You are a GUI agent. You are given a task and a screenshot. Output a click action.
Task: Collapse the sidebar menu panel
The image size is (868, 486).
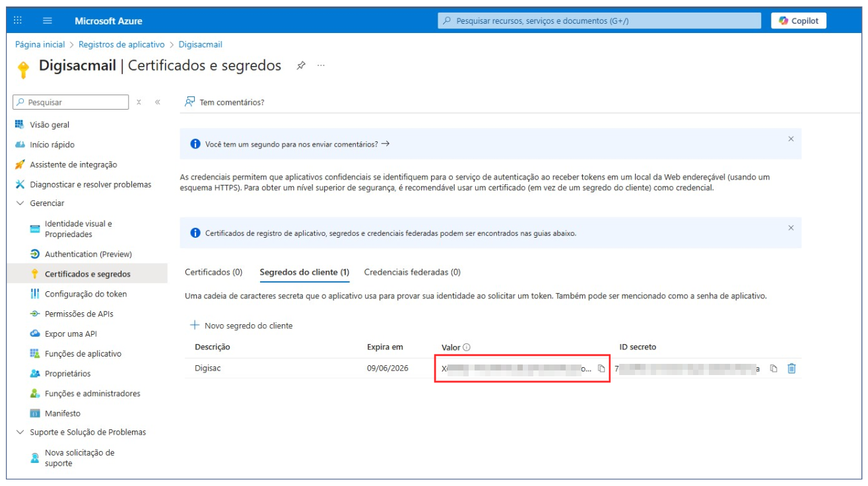tap(157, 102)
